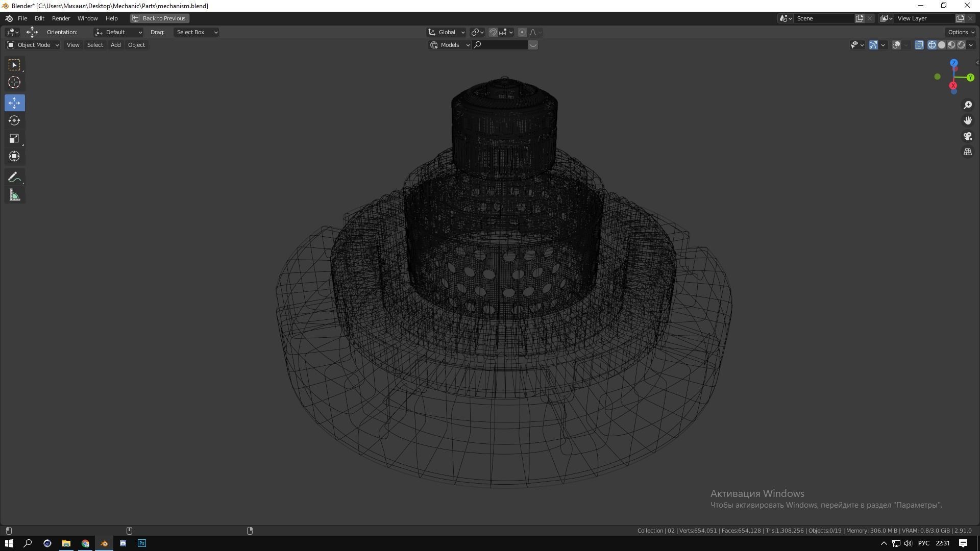Click the blue Z axis on gizmo
The width and height of the screenshot is (980, 551).
[953, 63]
